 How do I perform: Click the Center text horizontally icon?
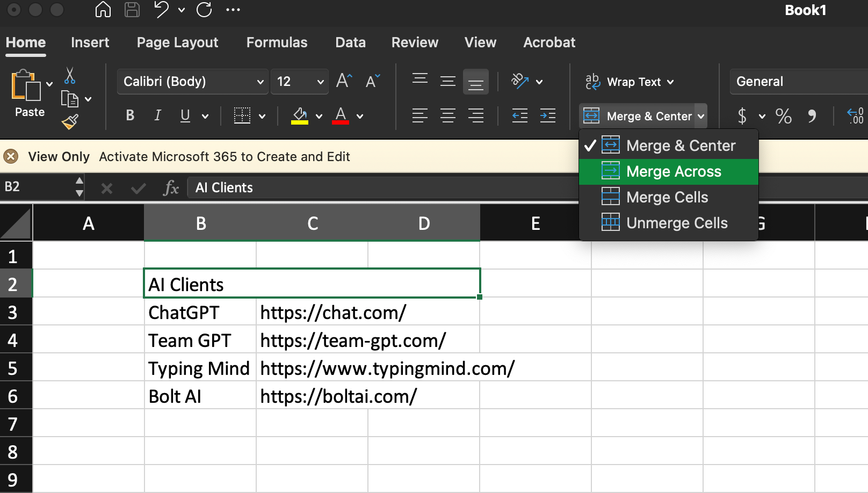(x=448, y=115)
